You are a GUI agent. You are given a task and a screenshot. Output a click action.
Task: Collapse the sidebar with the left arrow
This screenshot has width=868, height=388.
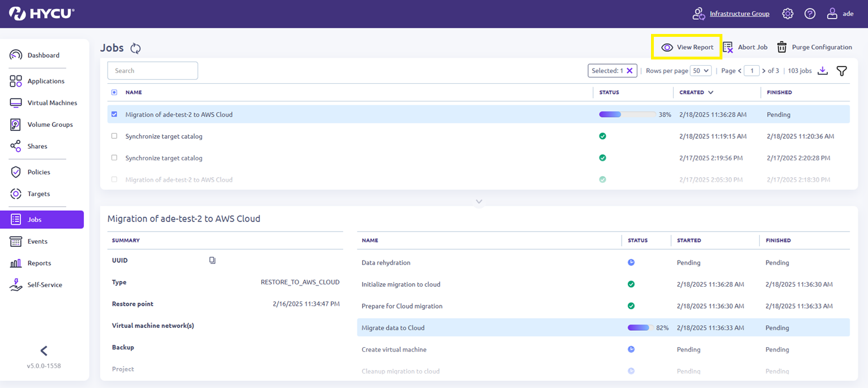click(x=44, y=351)
